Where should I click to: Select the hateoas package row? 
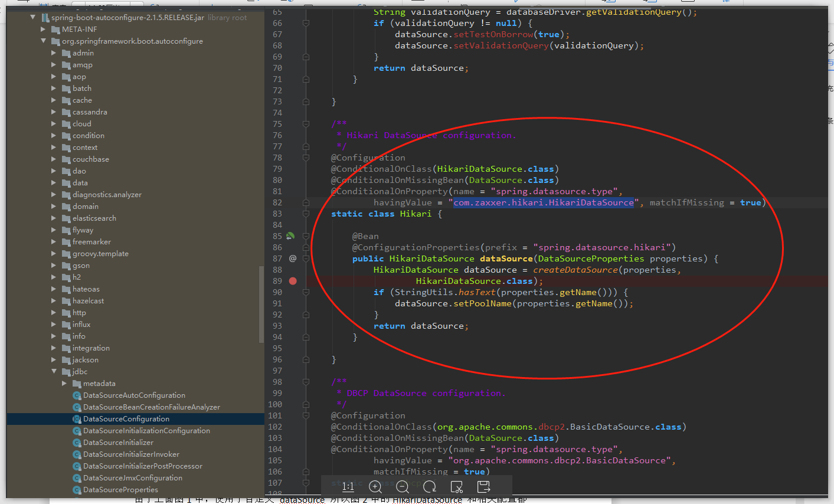pos(136,289)
